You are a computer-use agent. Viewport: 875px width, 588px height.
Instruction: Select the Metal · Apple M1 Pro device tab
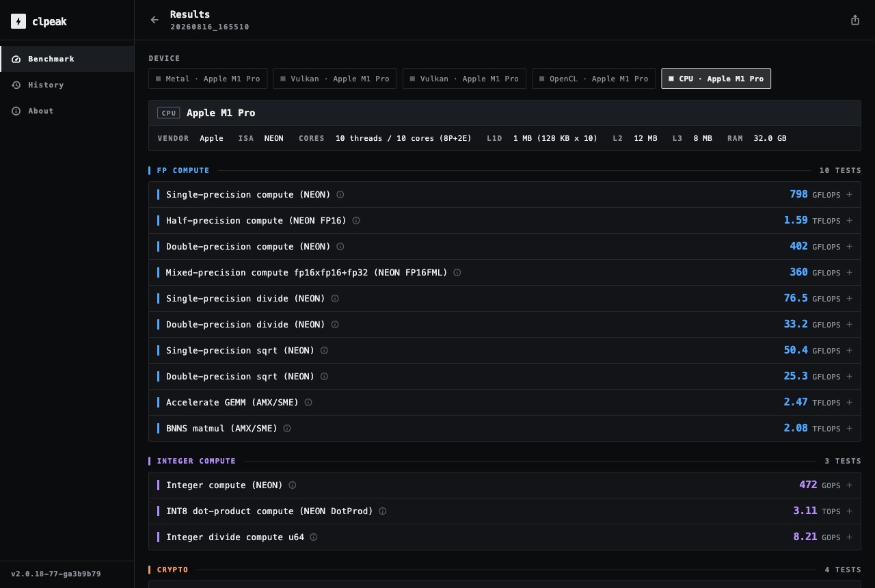pyautogui.click(x=208, y=79)
